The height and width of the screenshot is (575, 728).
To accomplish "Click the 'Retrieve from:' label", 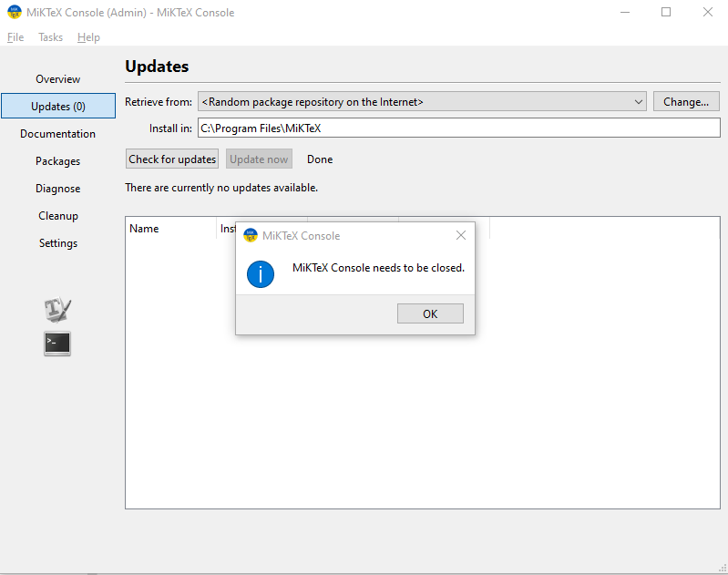I will point(159,102).
